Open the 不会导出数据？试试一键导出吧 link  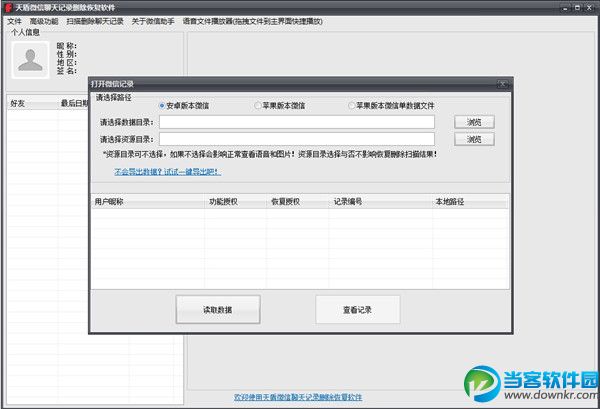(x=168, y=172)
